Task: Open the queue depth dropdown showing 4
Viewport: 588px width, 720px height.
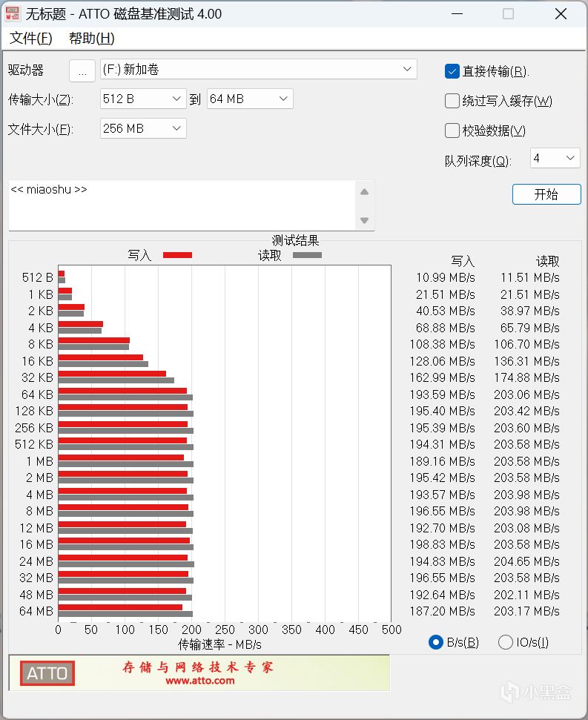Action: point(555,158)
